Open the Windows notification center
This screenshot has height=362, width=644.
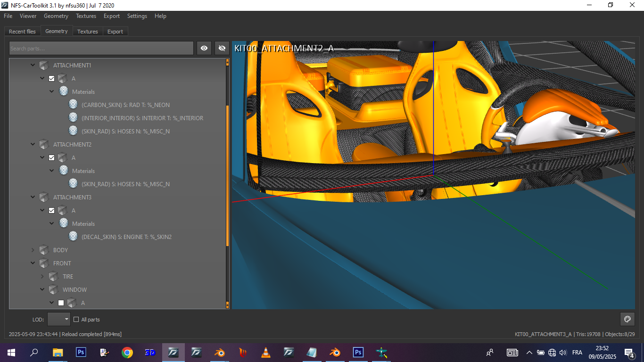[x=628, y=352]
